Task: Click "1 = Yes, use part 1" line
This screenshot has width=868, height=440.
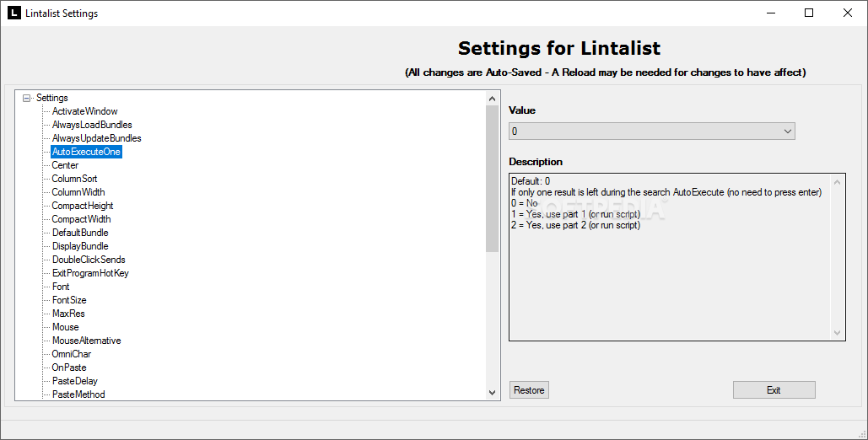Action: [575, 214]
